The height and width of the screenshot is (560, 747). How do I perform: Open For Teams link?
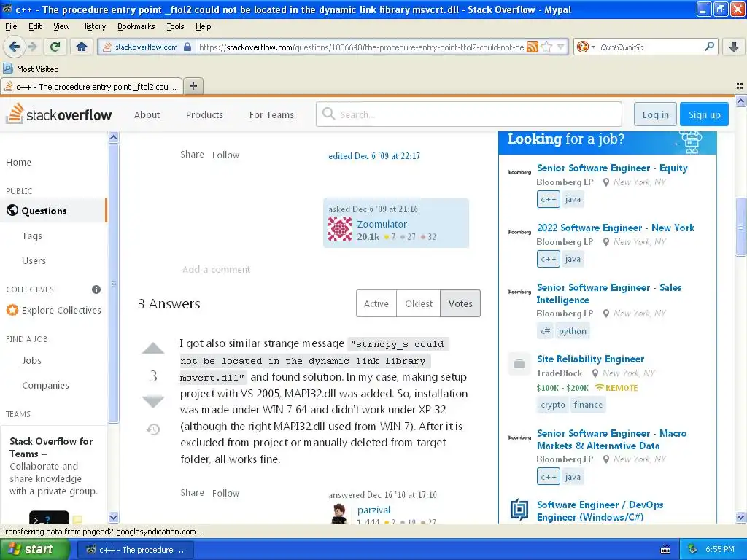[271, 114]
